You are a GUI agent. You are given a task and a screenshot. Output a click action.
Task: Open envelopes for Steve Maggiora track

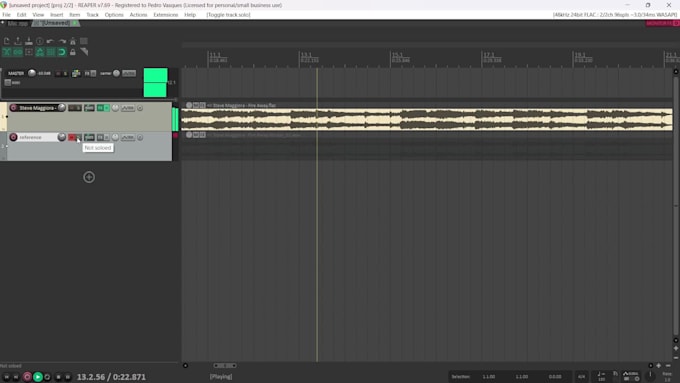point(128,108)
